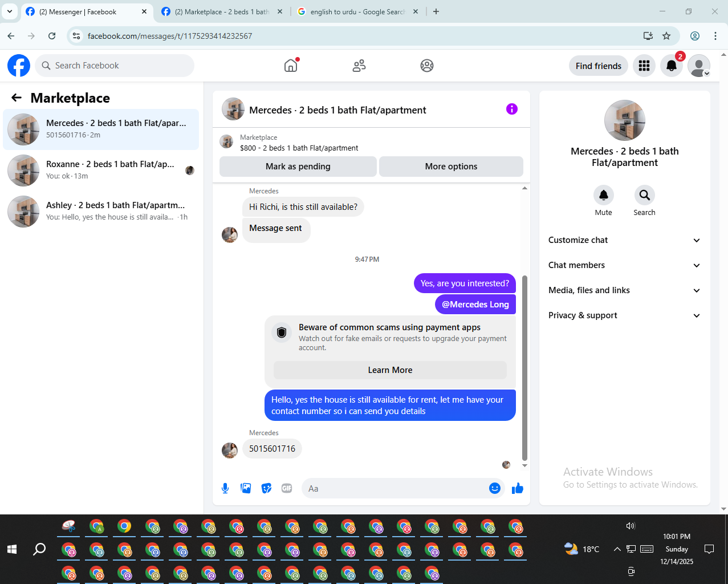Viewport: 728px width, 584px height.
Task: Attach a photo with image icon
Action: pyautogui.click(x=246, y=488)
